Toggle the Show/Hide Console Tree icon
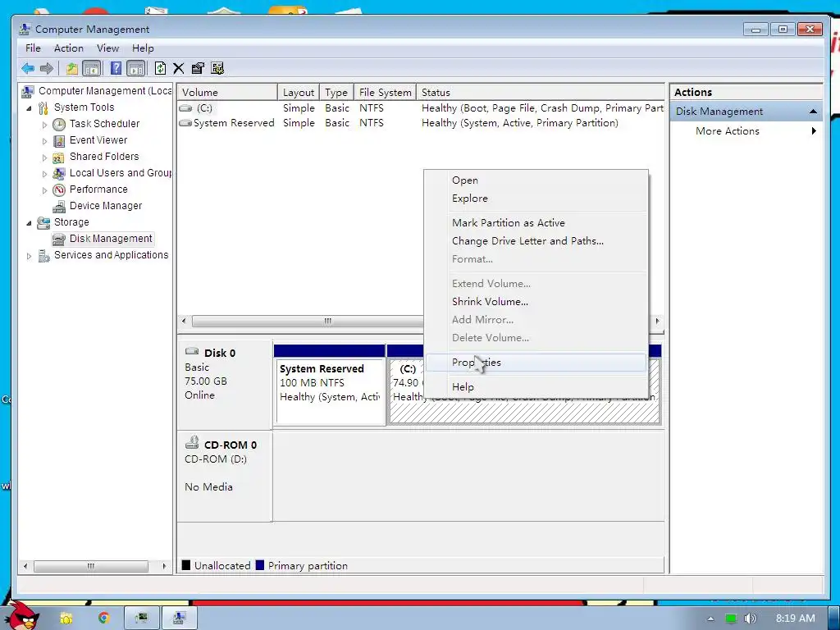The image size is (840, 630). point(92,68)
